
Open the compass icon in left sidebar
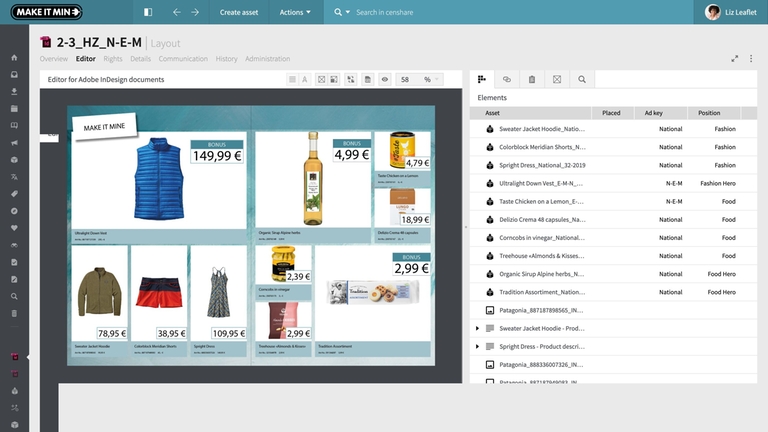pos(14,211)
